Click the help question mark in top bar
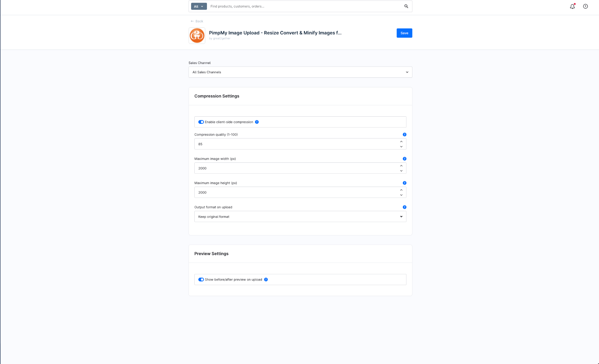Screen dimensions: 599x364 [x=586, y=6]
